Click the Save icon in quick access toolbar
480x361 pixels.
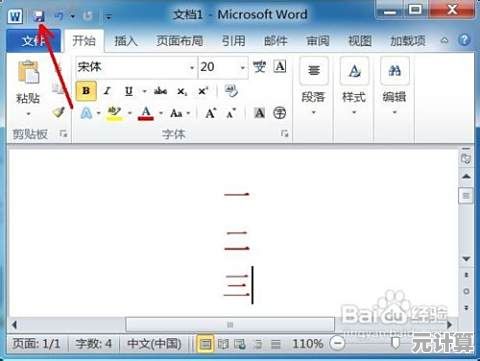[39, 16]
